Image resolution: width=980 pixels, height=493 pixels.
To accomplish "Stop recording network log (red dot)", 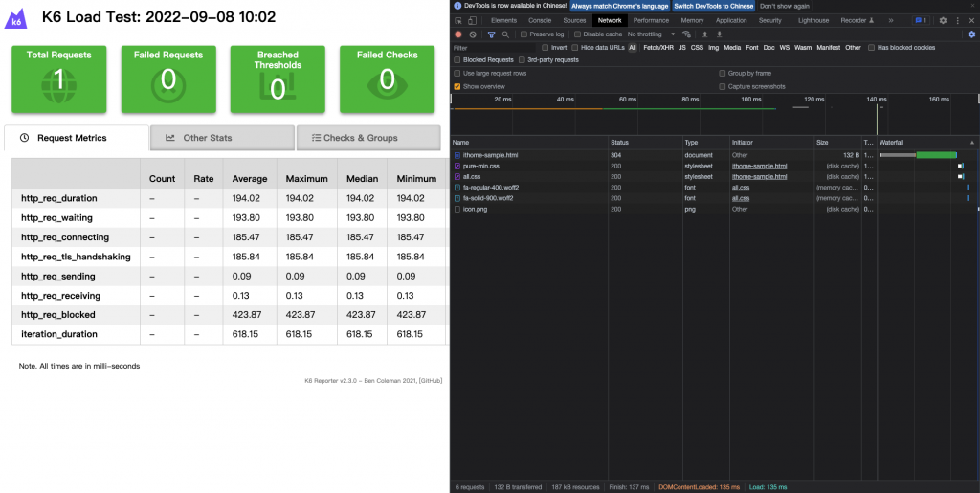I will (458, 34).
